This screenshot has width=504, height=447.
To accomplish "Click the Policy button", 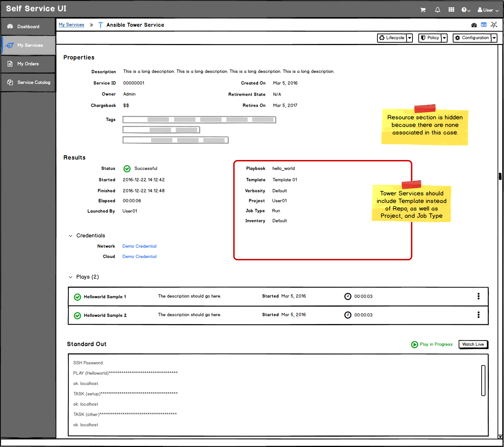I will point(430,38).
